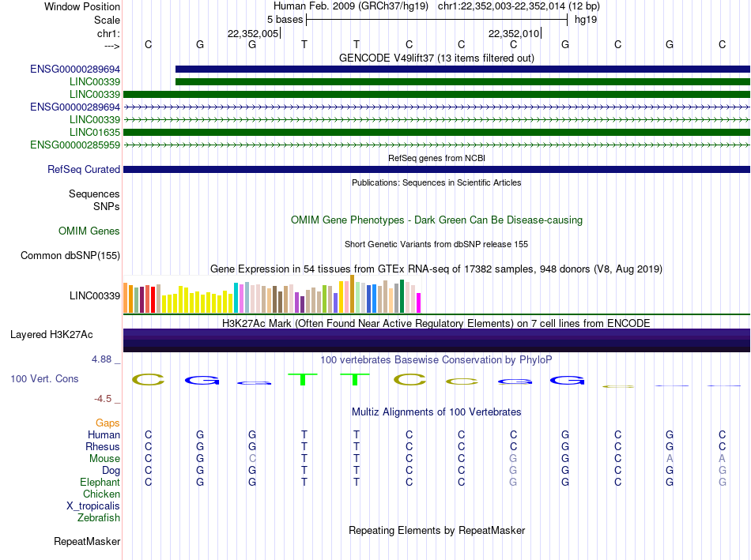The width and height of the screenshot is (751, 560).
Task: Click 'Multiz Alignments of 100 Vertebrates' title
Action: click(436, 412)
